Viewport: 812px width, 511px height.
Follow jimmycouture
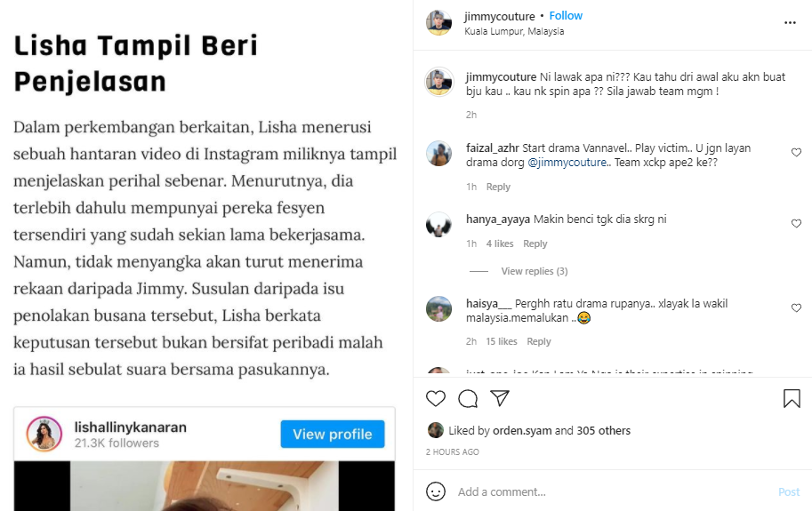click(x=566, y=15)
